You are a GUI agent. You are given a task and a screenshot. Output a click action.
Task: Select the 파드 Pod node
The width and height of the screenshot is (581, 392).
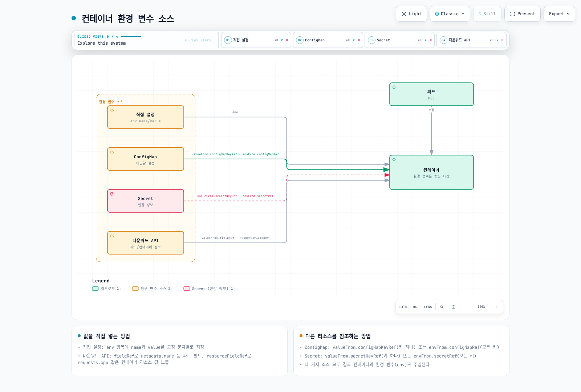(431, 94)
